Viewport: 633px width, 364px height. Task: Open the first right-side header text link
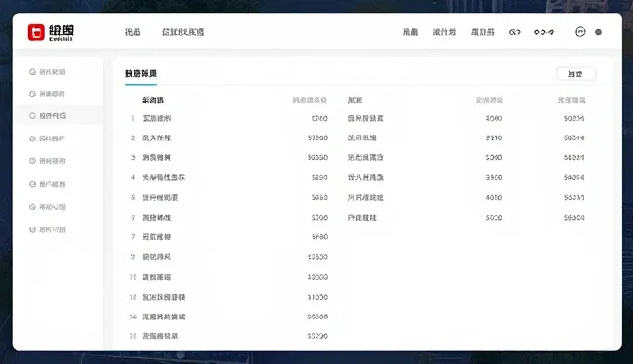[x=410, y=32]
